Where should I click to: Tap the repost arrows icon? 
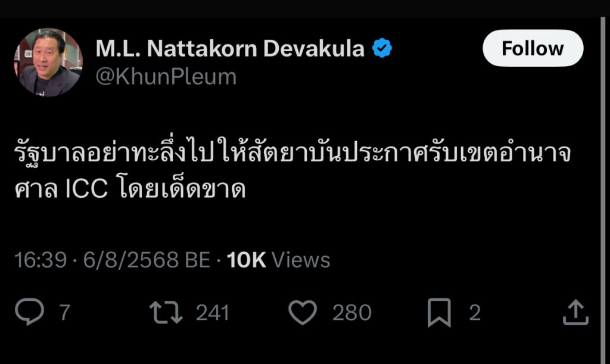point(166,312)
